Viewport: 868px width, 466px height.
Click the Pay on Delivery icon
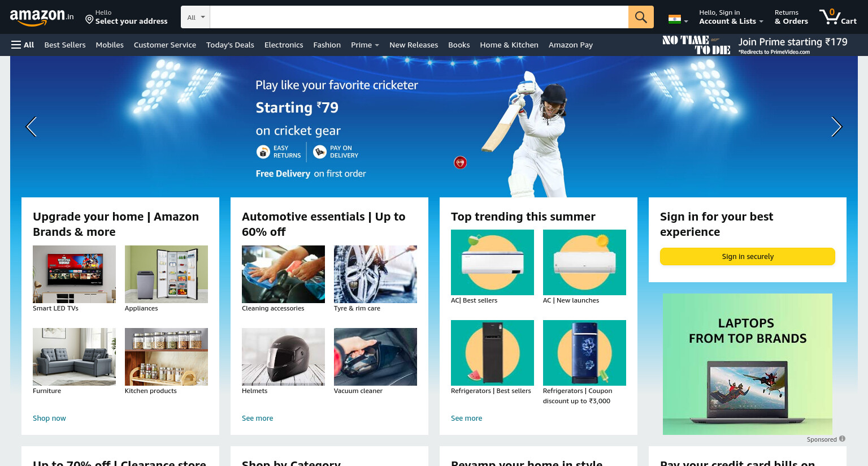320,152
